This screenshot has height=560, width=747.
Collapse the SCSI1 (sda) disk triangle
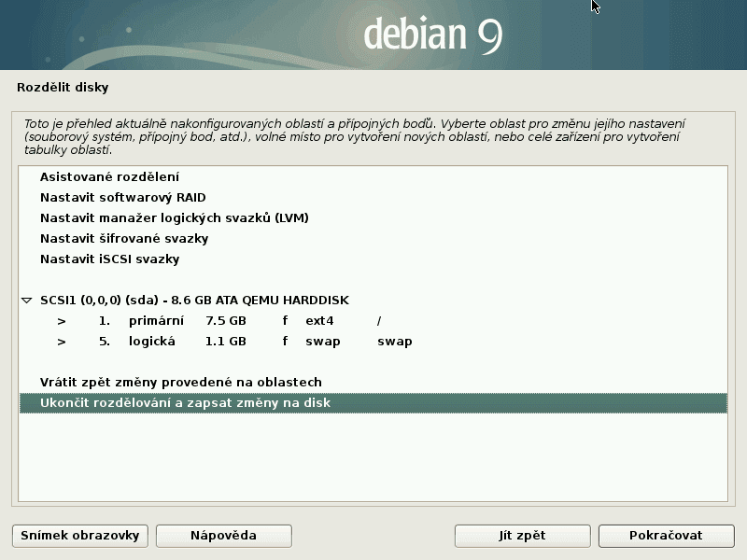(x=27, y=301)
